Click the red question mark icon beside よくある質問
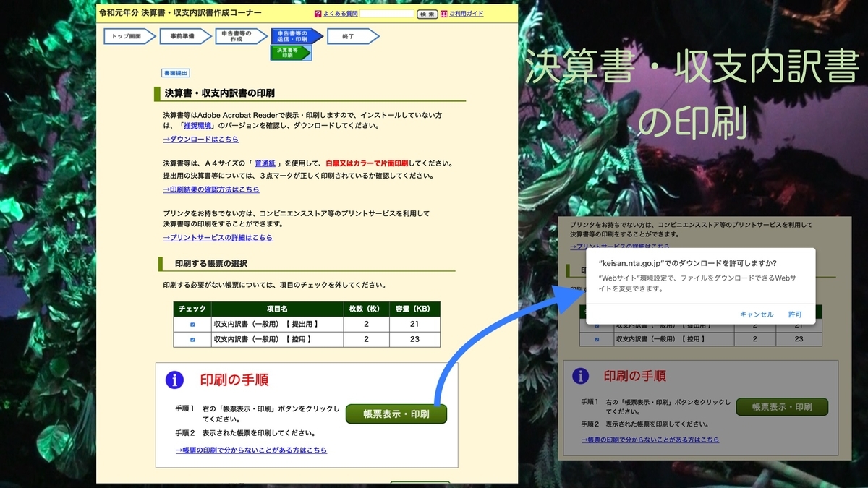868x488 pixels. click(318, 13)
